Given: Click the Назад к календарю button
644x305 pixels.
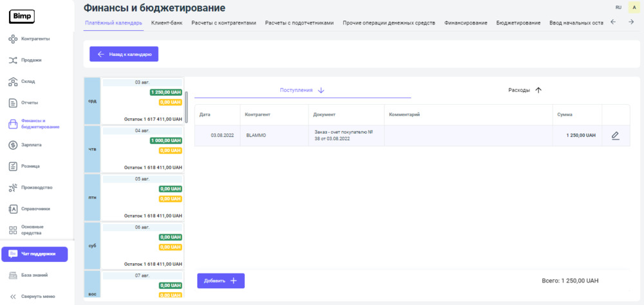Looking at the screenshot, I should pyautogui.click(x=124, y=54).
